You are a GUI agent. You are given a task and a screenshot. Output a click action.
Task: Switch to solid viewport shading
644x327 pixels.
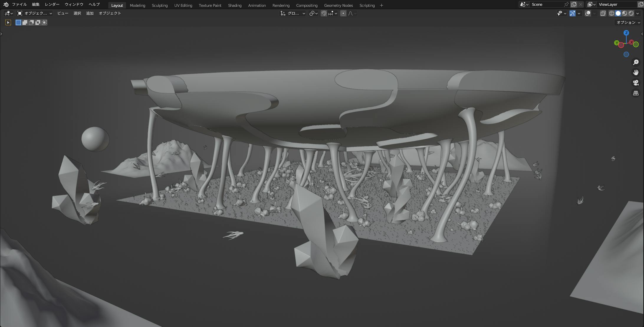click(x=618, y=13)
